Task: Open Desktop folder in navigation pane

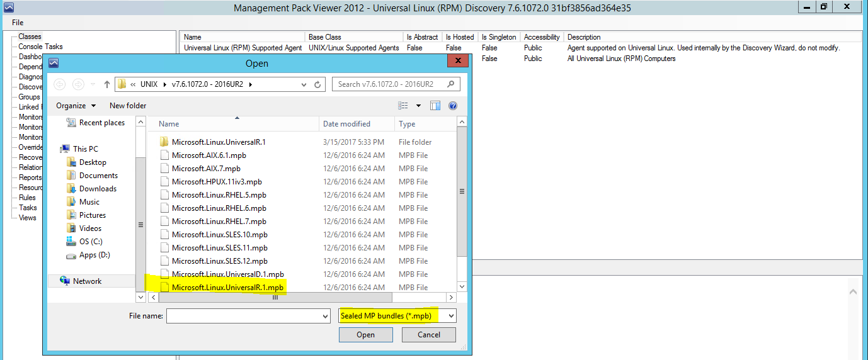Action: pos(87,162)
